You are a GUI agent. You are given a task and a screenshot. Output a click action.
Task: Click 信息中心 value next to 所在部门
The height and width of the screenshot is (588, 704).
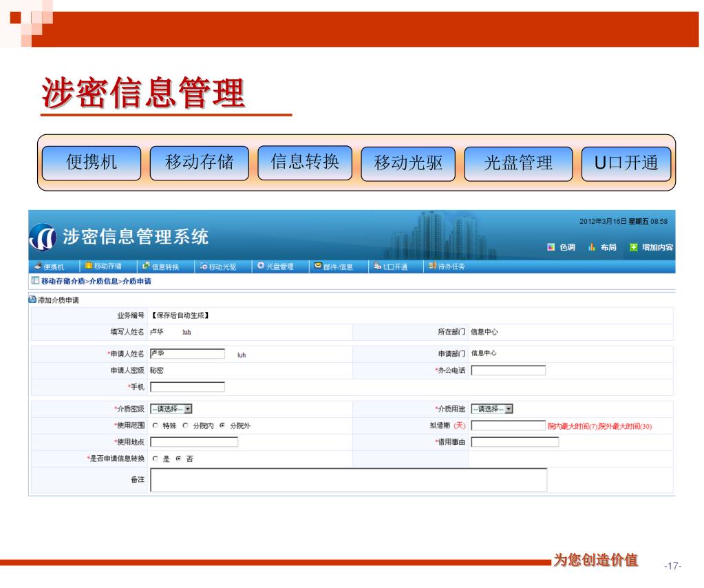point(484,331)
